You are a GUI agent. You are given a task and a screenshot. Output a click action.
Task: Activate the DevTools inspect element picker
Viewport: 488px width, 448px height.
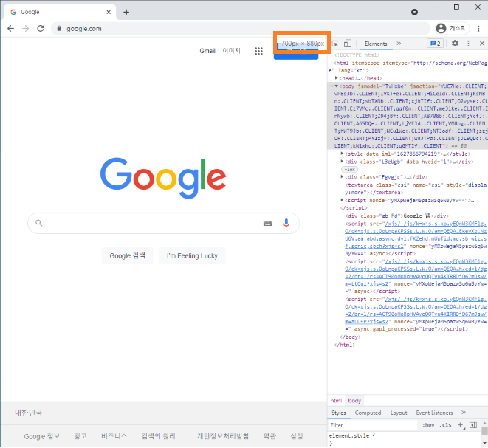point(335,44)
